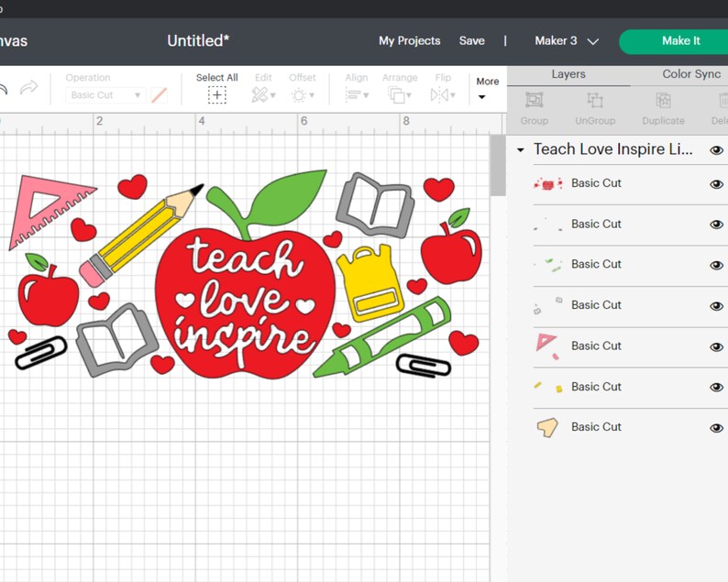728x582 pixels.
Task: Select the green crayon on canvas
Action: [x=383, y=336]
